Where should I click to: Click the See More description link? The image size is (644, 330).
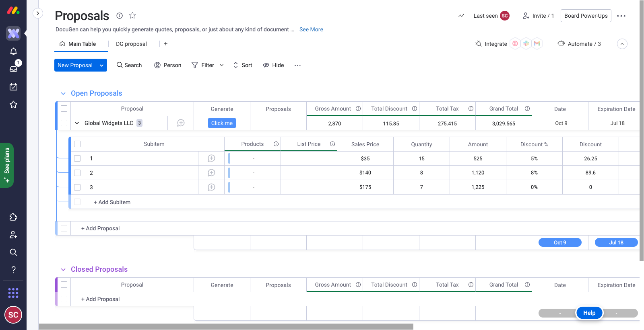[311, 29]
